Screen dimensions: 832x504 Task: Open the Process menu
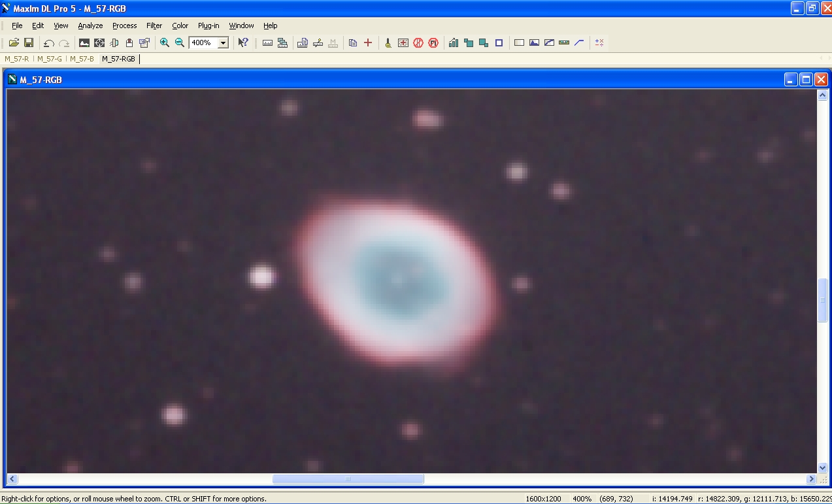(x=124, y=25)
